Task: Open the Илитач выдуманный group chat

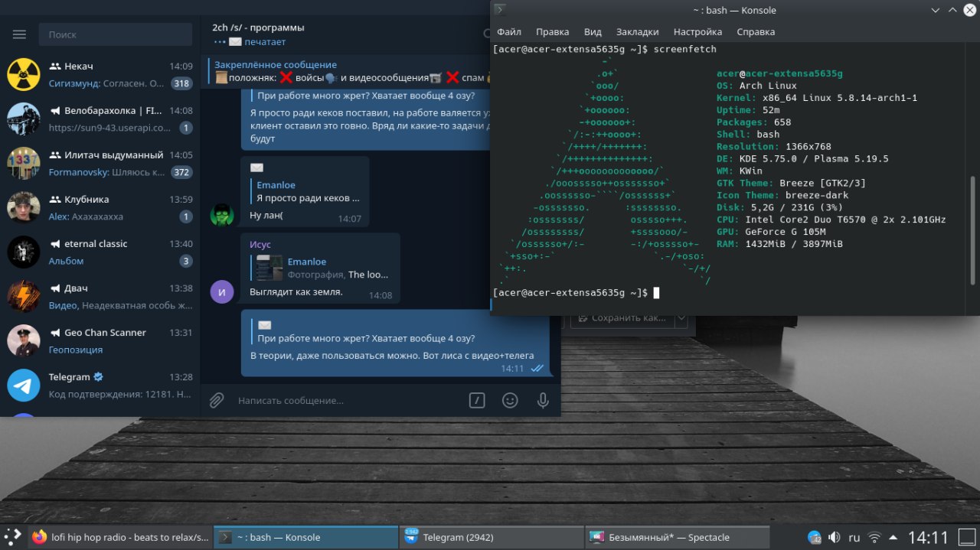Action: click(x=100, y=164)
